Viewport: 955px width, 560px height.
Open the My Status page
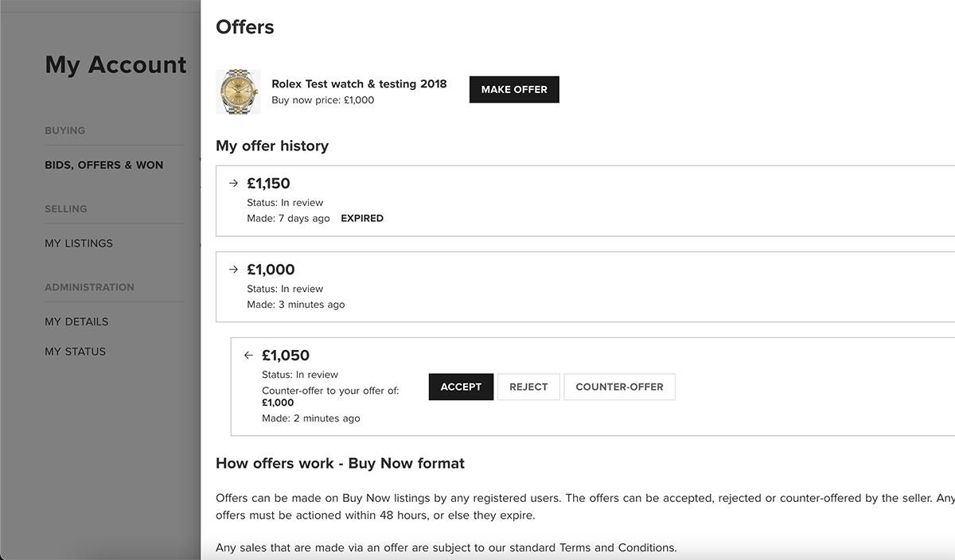click(76, 352)
